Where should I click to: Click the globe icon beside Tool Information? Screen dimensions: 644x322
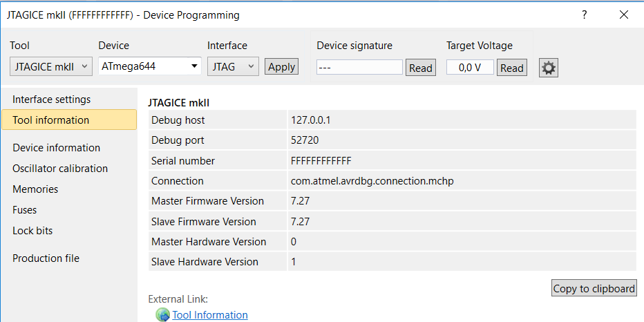coord(162,315)
